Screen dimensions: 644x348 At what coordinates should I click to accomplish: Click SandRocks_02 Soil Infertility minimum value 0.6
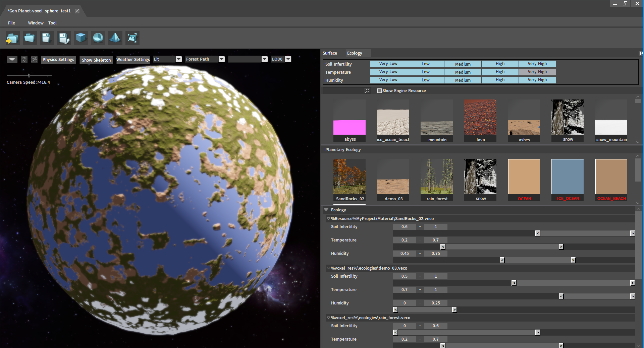(x=405, y=227)
